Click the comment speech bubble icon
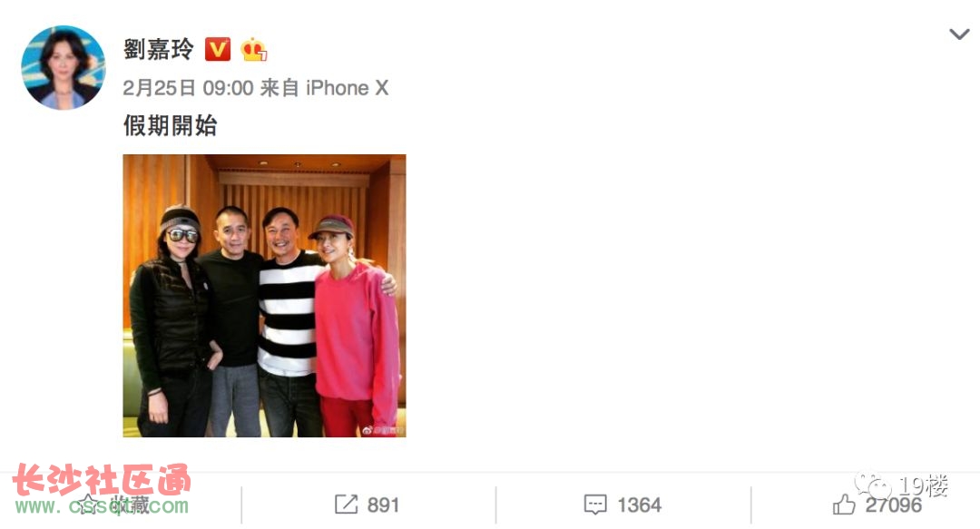Screen dimensions: 980x529 (x=595, y=505)
